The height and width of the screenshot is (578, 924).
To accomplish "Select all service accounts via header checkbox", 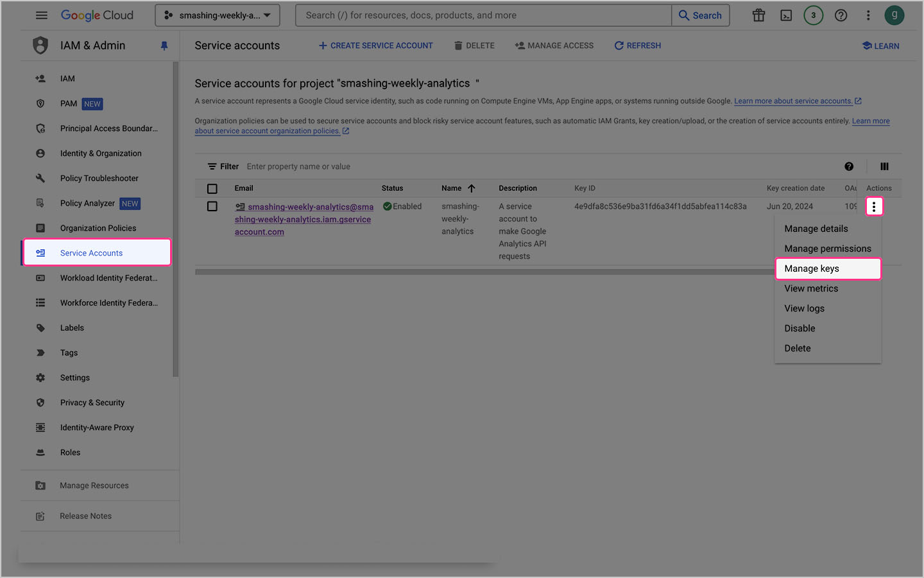I will pyautogui.click(x=212, y=188).
